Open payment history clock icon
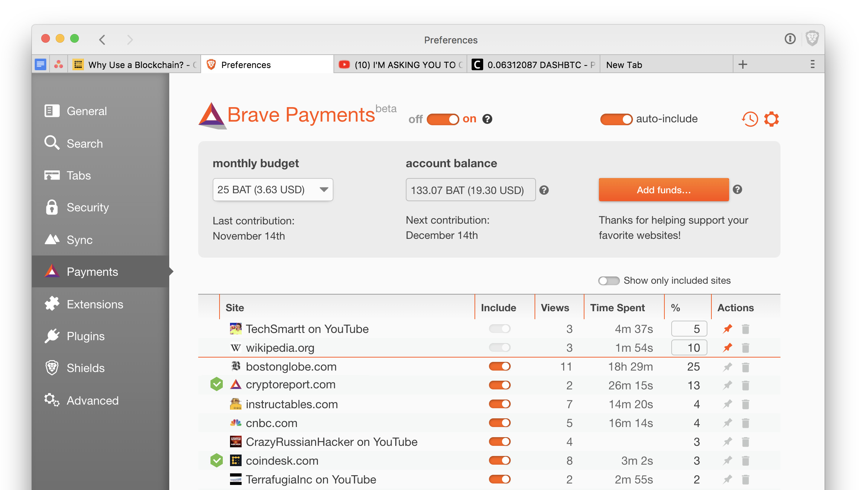Viewport: 868px width, 490px height. [x=750, y=119]
